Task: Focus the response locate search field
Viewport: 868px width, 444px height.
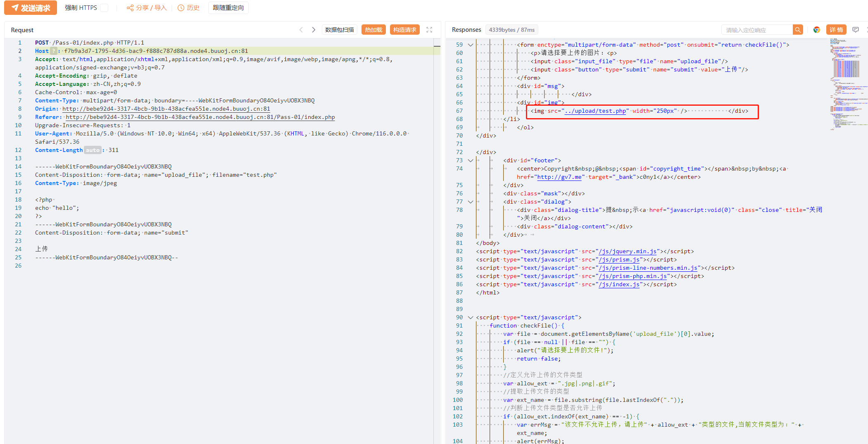Action: click(757, 30)
